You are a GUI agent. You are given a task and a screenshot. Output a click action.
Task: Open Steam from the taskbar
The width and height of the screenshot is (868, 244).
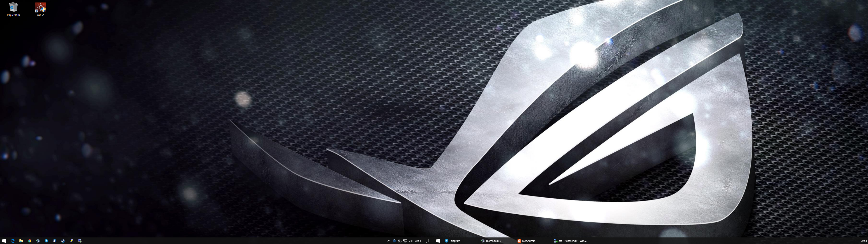63,241
